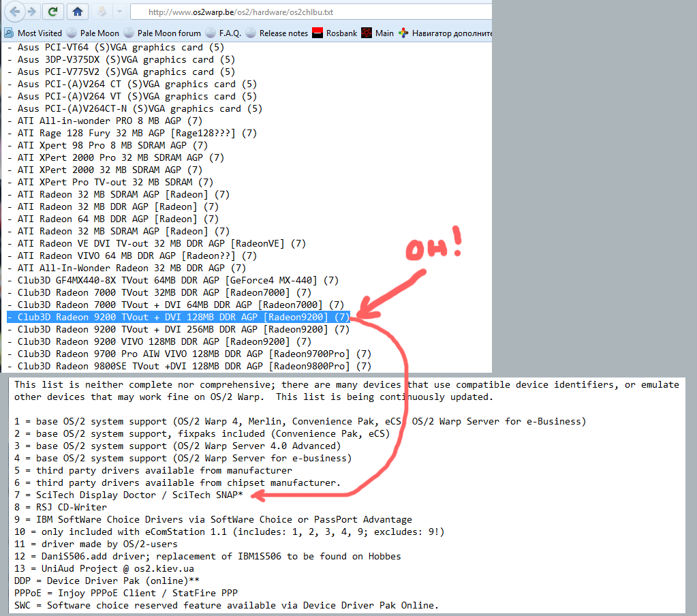Image resolution: width=697 pixels, height=616 pixels.
Task: Open the Main bookmark
Action: click(377, 33)
